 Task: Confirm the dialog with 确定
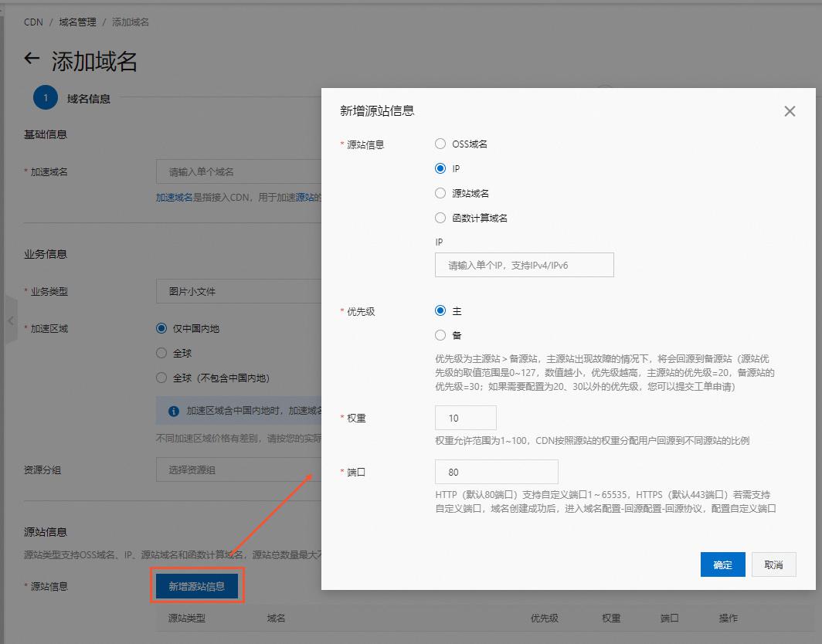click(x=722, y=564)
